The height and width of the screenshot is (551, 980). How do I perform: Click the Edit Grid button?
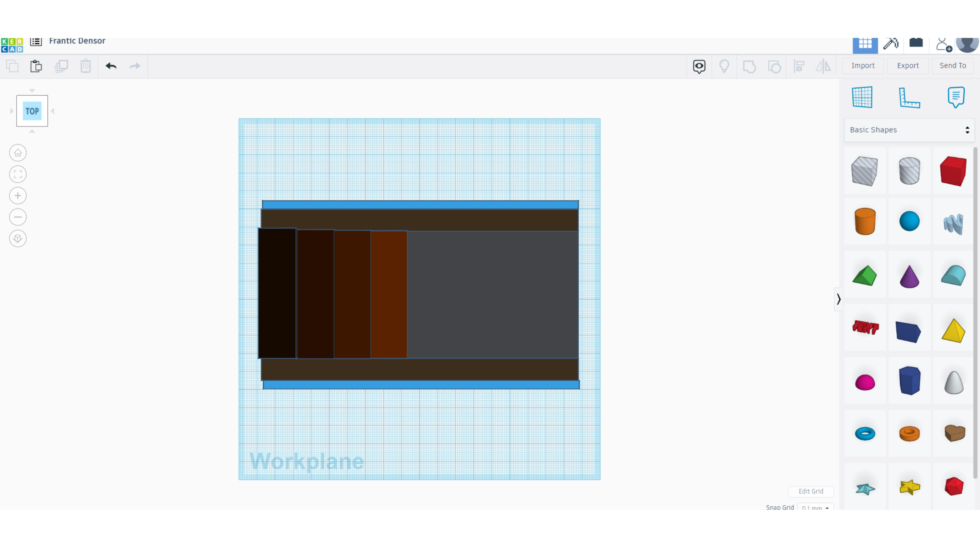pos(810,491)
